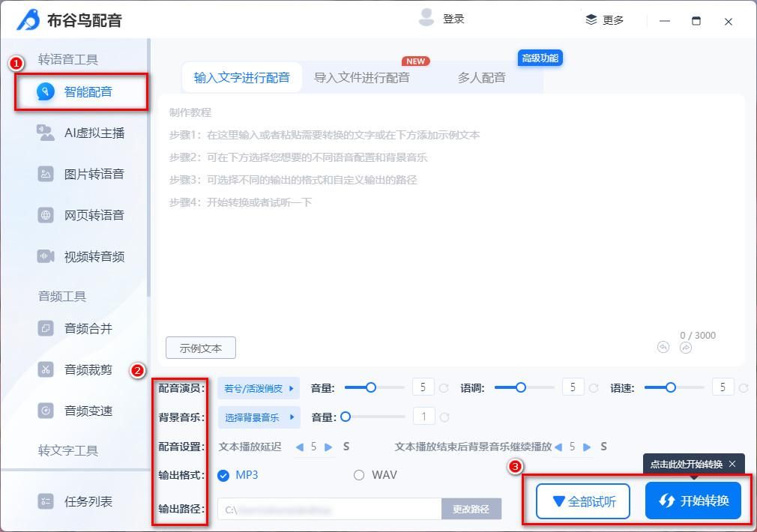Switch to 导入文件进行配音 tab
The height and width of the screenshot is (532, 757).
point(362,77)
